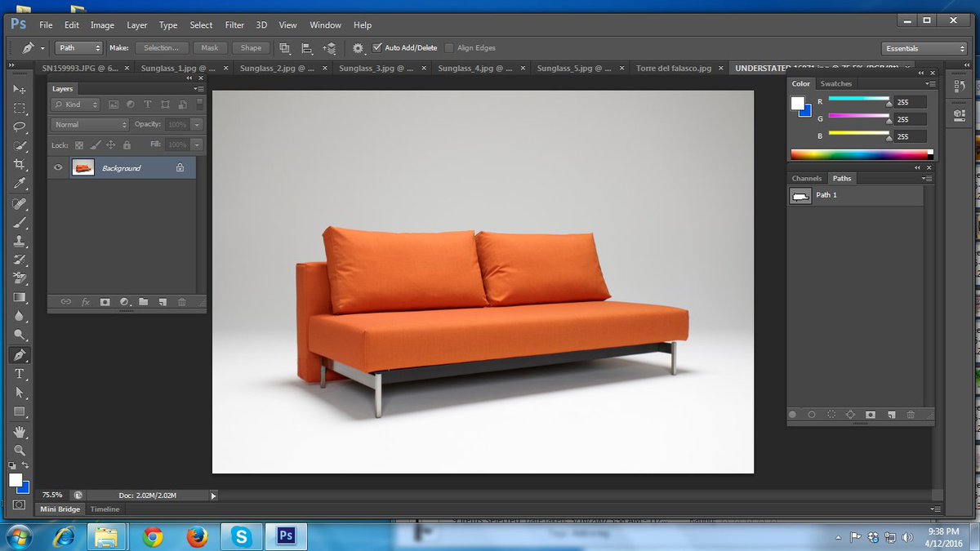Open the Kind filter dropdown

(x=75, y=104)
